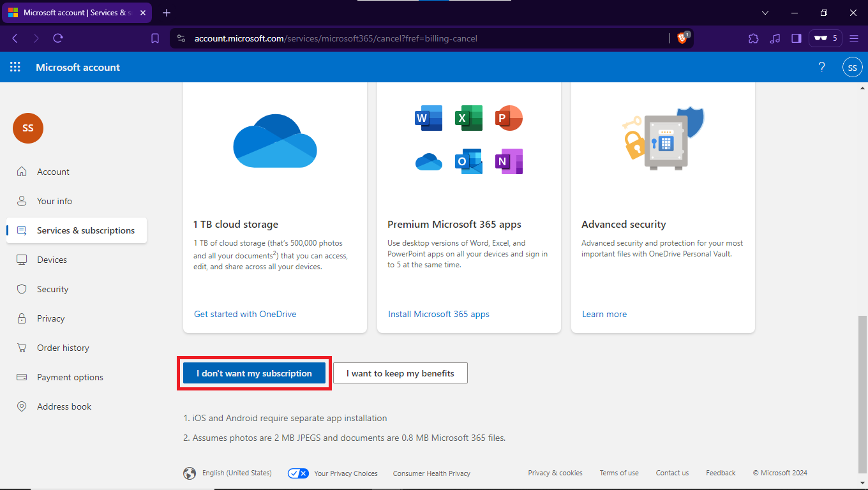Click the Premium Microsoft 365 apps heading
Image resolution: width=868 pixels, height=490 pixels.
click(x=454, y=225)
